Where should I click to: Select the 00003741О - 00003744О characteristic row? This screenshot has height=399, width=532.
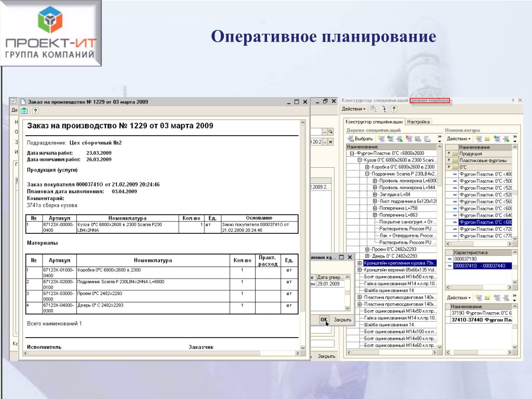[x=483, y=266]
